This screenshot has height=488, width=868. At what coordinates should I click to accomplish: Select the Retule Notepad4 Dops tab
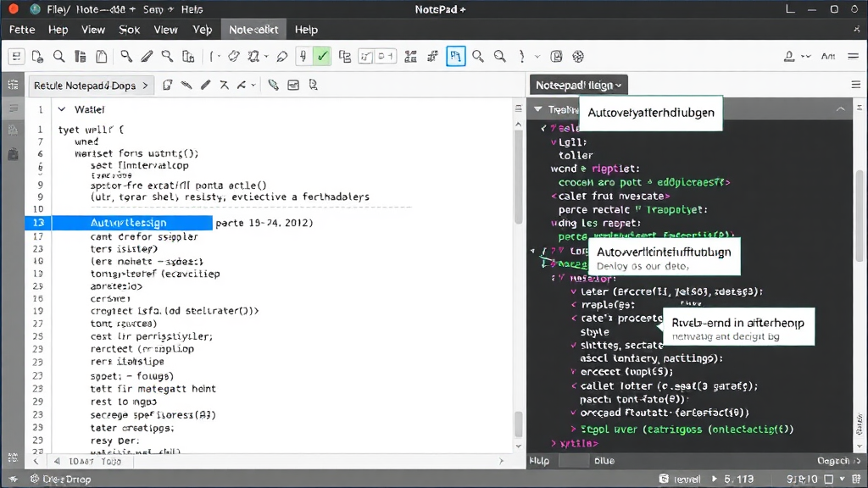coord(90,86)
